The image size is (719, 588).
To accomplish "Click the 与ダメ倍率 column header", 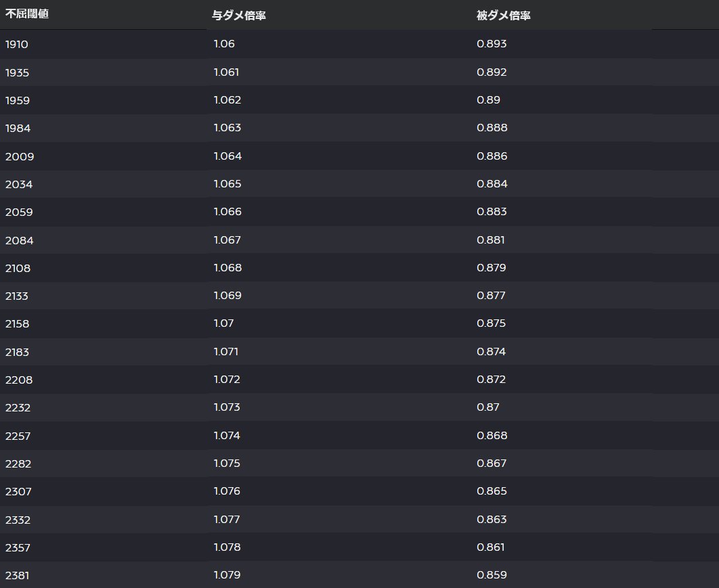I will [x=238, y=16].
